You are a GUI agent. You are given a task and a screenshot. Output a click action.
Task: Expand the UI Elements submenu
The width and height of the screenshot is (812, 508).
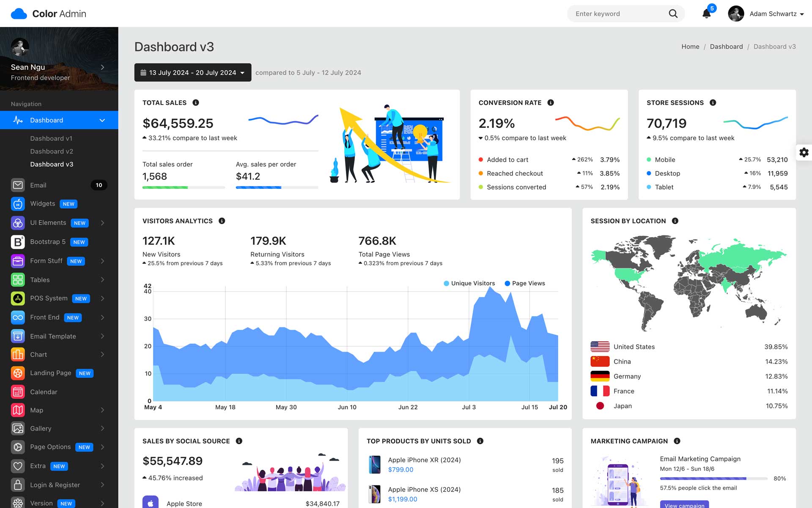coord(102,223)
